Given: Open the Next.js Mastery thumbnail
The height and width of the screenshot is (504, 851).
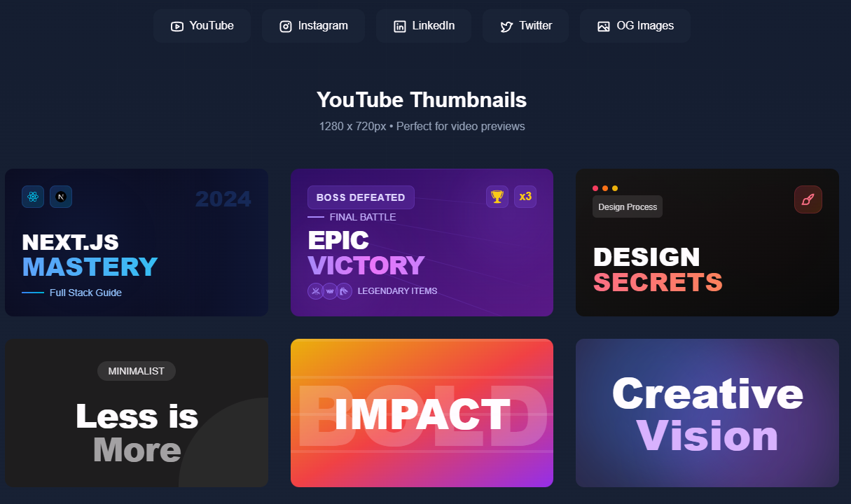Looking at the screenshot, I should pos(137,242).
